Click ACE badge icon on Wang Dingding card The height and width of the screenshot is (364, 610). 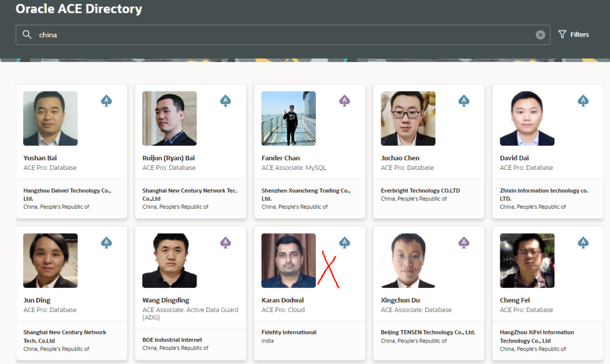(225, 243)
